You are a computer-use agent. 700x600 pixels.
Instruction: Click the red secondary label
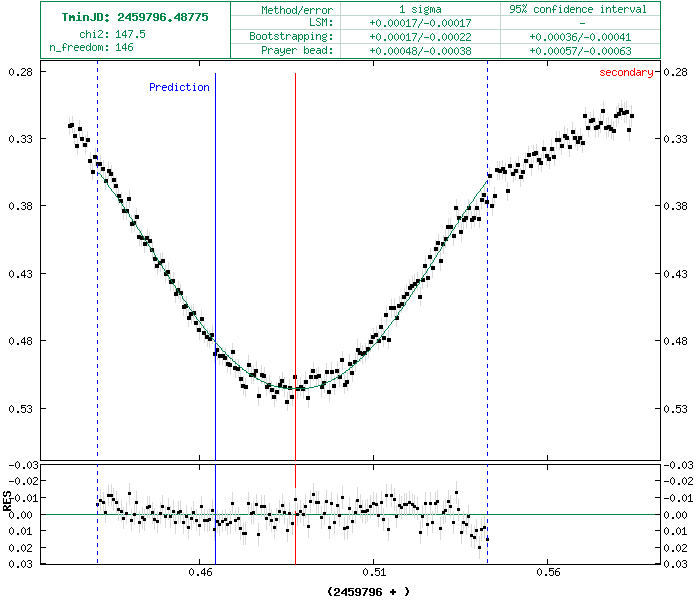pyautogui.click(x=626, y=72)
